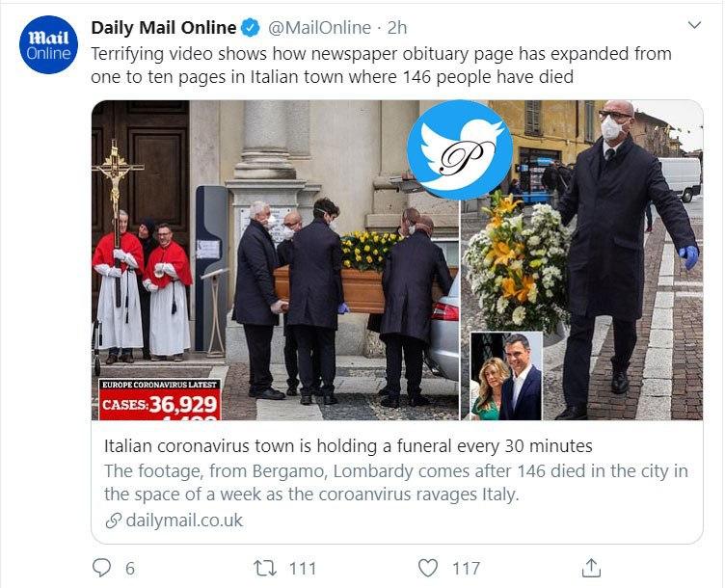Image resolution: width=725 pixels, height=588 pixels.
Task: Click the blue verified badge
Action: [249, 27]
